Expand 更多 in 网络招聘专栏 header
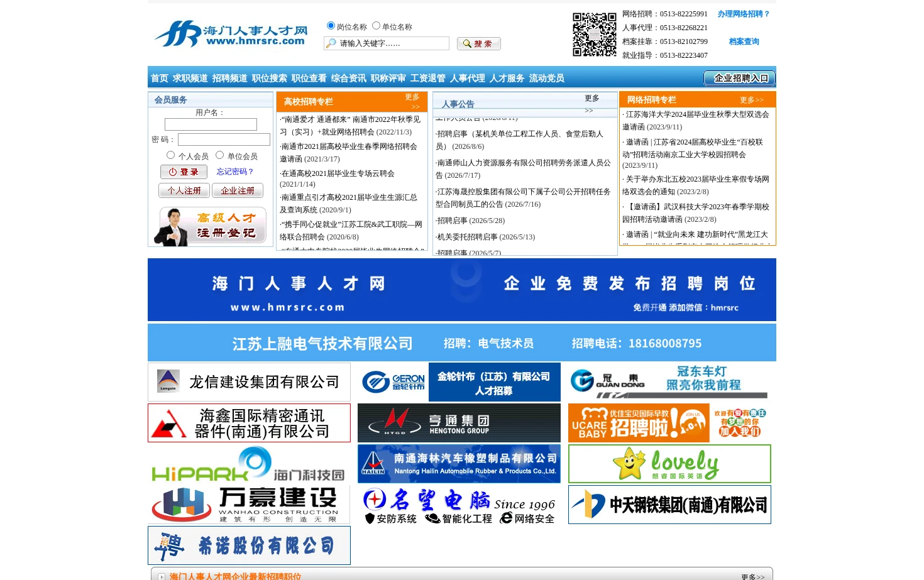924x580 pixels. tap(752, 100)
